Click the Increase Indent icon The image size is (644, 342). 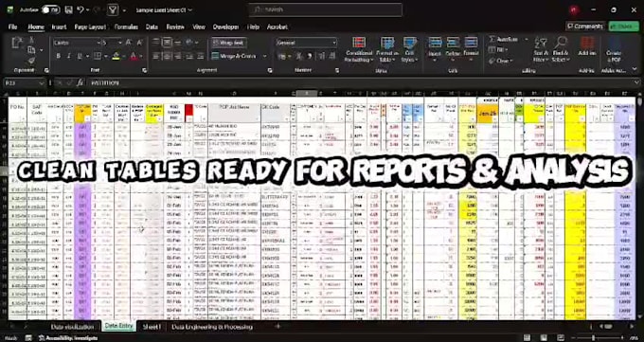click(x=200, y=56)
